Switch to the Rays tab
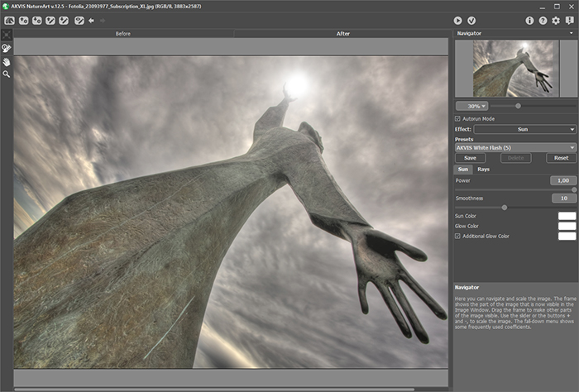This screenshot has height=392, width=579. [x=483, y=169]
